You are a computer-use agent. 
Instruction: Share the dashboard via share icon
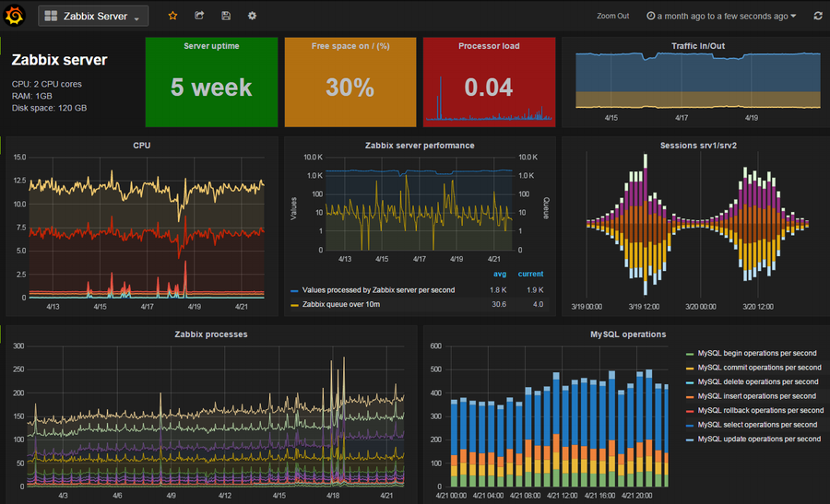click(199, 16)
